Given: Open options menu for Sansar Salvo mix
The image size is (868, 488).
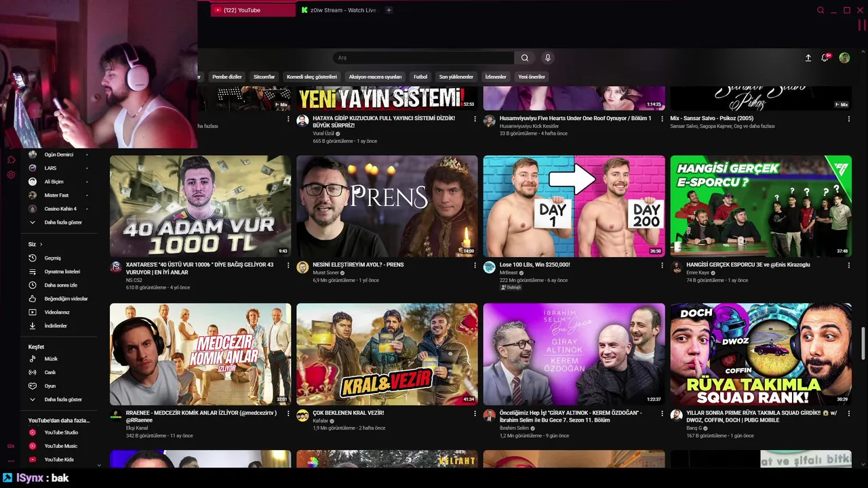Looking at the screenshot, I should 848,119.
